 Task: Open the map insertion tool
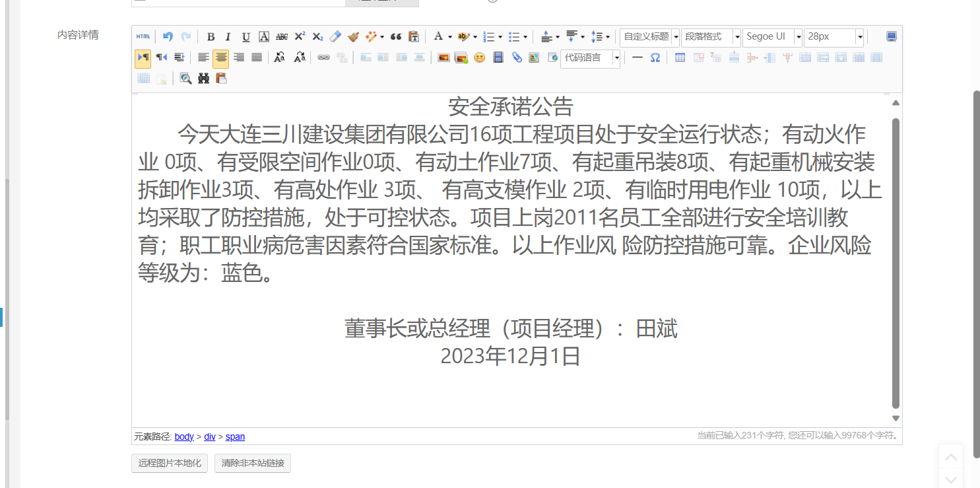point(535,57)
